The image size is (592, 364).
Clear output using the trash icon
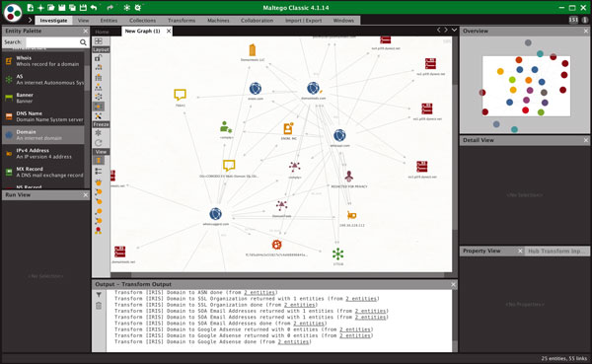point(98,306)
